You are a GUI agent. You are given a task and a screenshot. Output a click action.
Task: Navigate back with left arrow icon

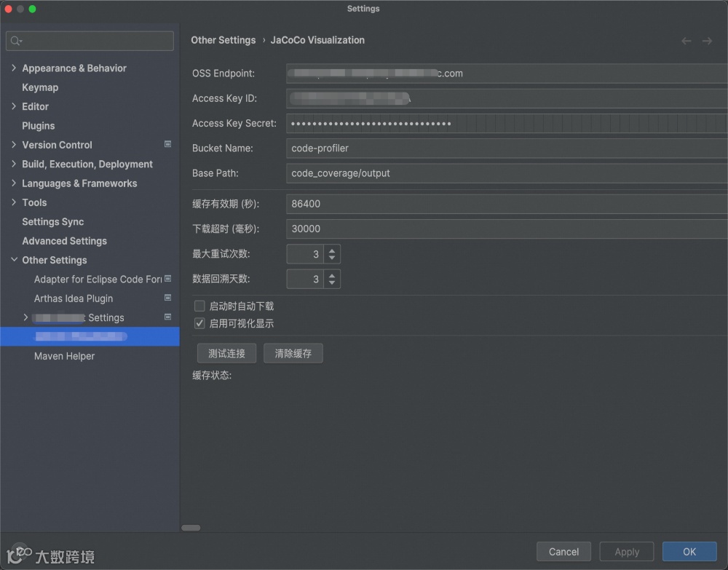point(687,41)
